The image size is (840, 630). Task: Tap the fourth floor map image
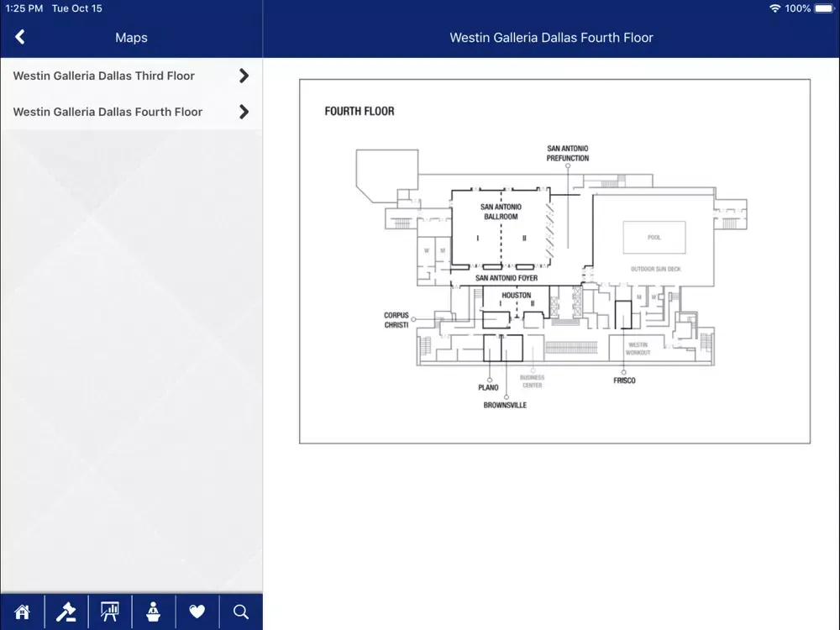[554, 261]
